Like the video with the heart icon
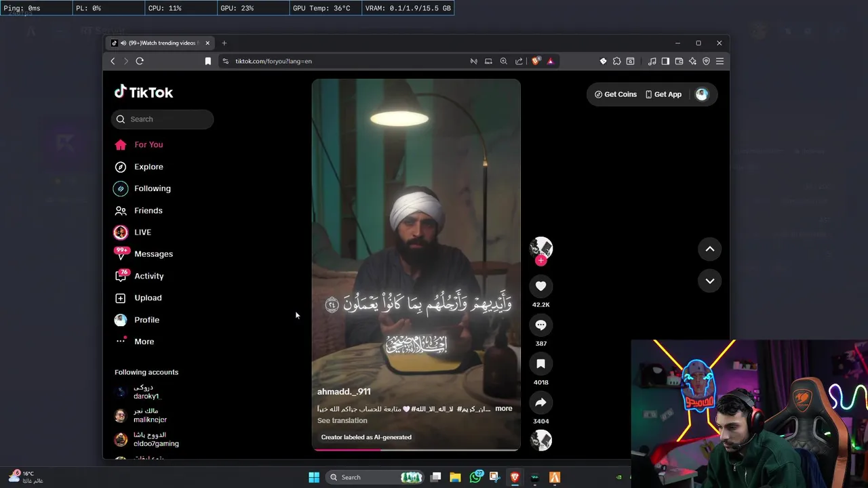This screenshot has height=488, width=868. pos(540,286)
